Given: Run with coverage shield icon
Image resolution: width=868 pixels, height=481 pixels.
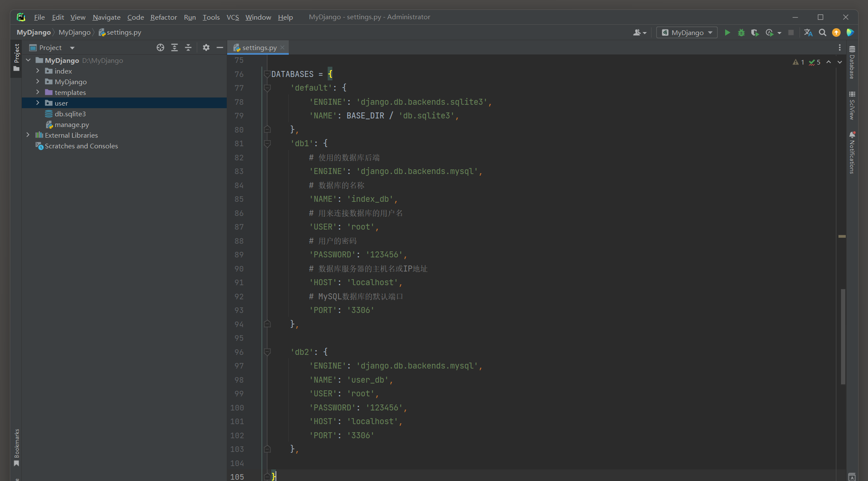Looking at the screenshot, I should tap(755, 32).
